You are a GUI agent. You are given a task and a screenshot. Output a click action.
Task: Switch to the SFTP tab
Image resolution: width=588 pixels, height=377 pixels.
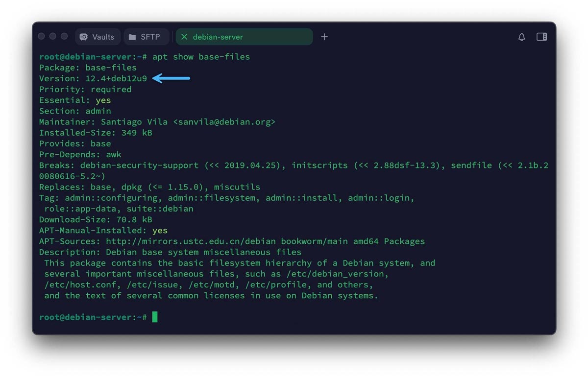tap(146, 37)
